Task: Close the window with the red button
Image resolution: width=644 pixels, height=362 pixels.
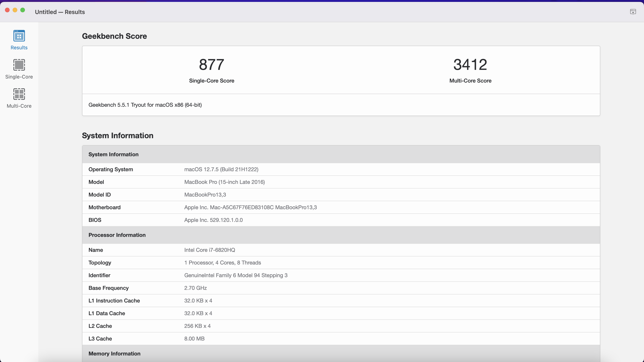Action: (x=7, y=10)
